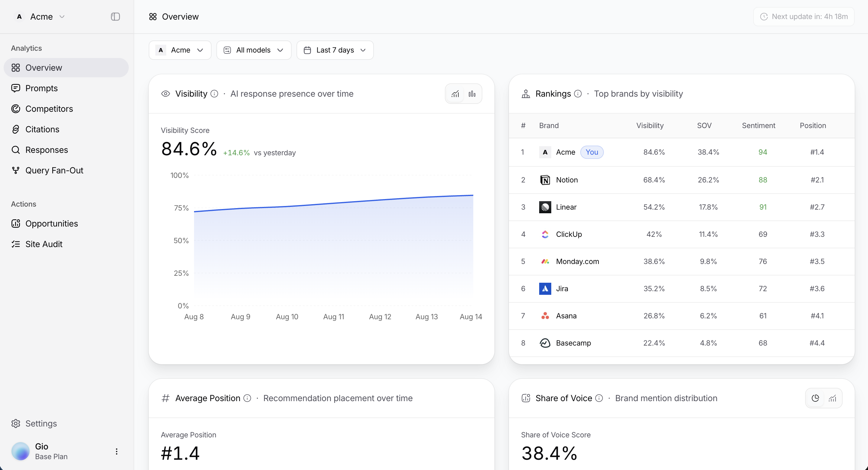Viewport: 868px width, 470px height.
Task: Show Average Position info tooltip icon
Action: coord(247,398)
